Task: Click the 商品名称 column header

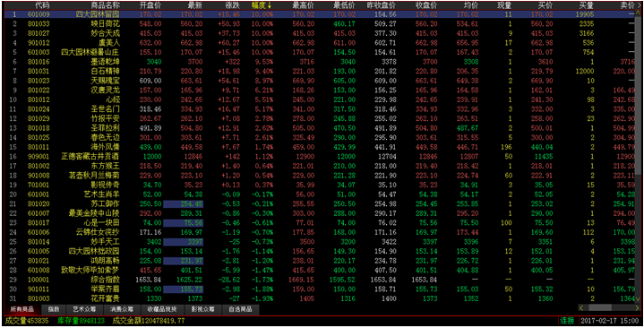Action: (105, 5)
